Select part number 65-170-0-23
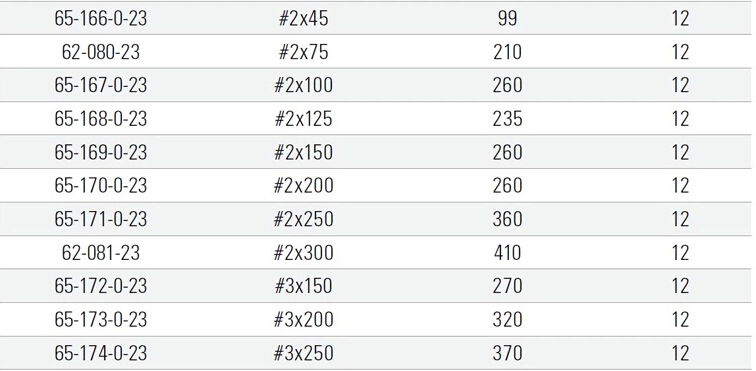 [100, 186]
